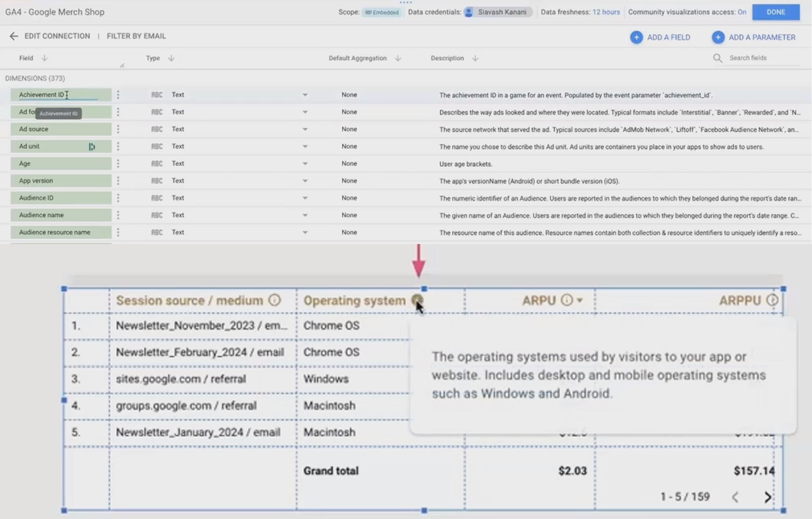The width and height of the screenshot is (812, 519).
Task: Toggle Community visualizations access On link
Action: click(742, 12)
